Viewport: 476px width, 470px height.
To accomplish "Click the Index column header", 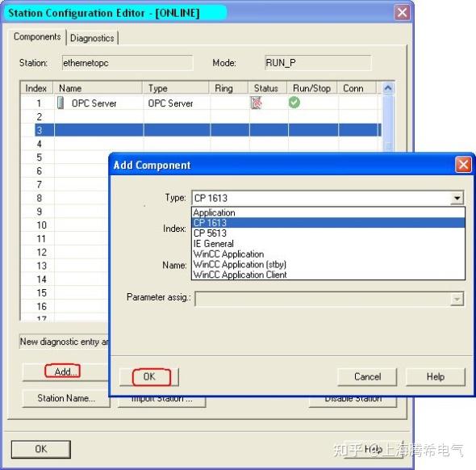I will coord(36,88).
